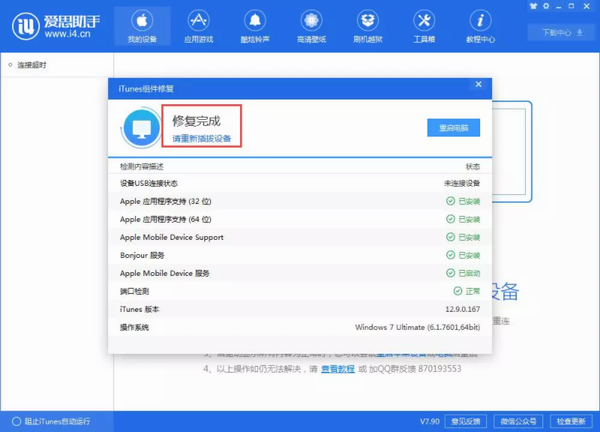Open the 我的设备 (My Device) tab
Viewport: 600px width, 432px height.
click(142, 26)
